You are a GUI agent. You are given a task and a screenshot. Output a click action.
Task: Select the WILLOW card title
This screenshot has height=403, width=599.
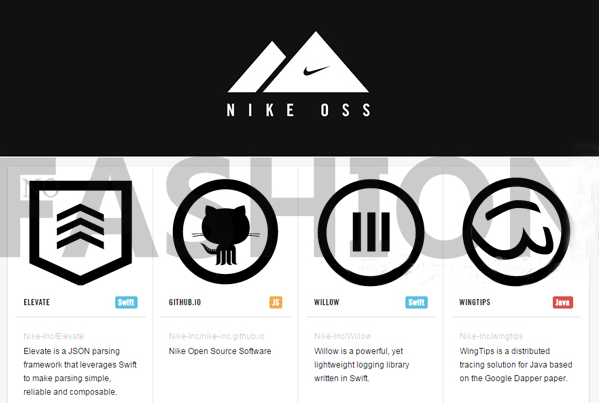[327, 302]
